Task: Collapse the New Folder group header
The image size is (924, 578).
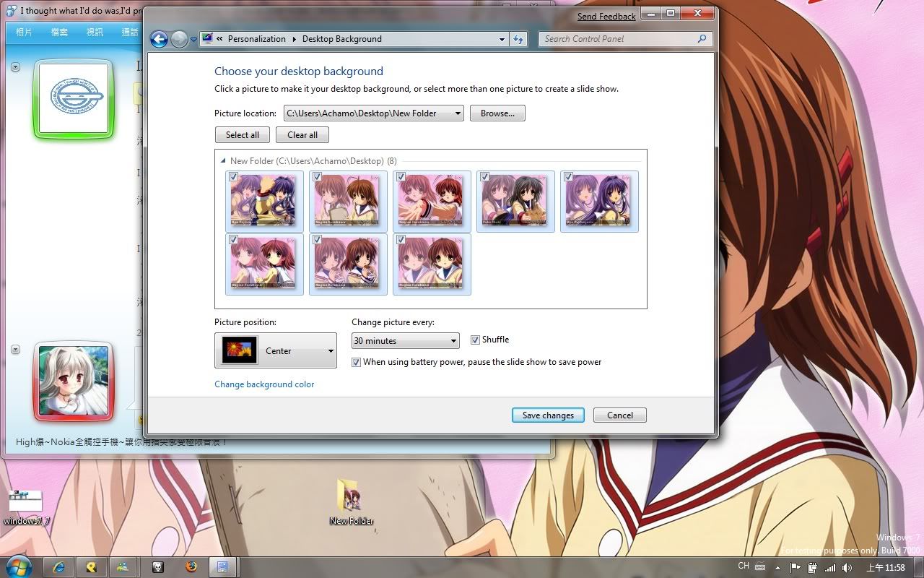Action: coord(223,161)
